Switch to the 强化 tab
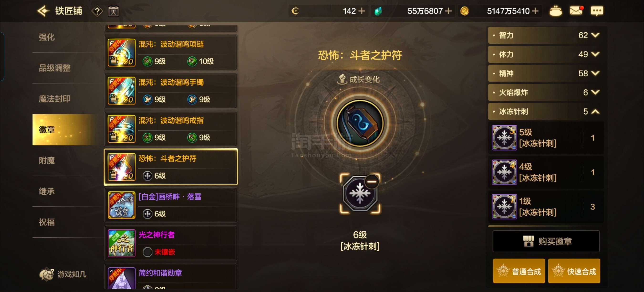The image size is (644, 292). click(x=47, y=37)
